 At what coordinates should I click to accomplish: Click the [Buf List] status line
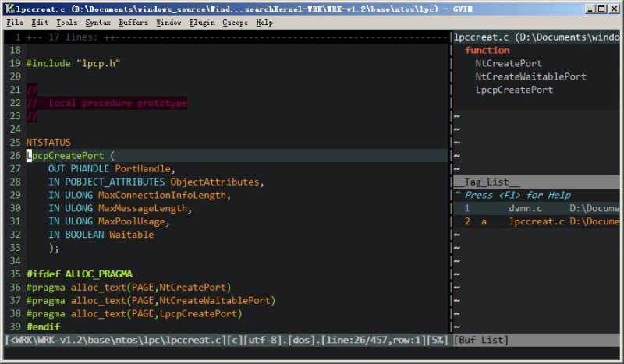pyautogui.click(x=537, y=340)
